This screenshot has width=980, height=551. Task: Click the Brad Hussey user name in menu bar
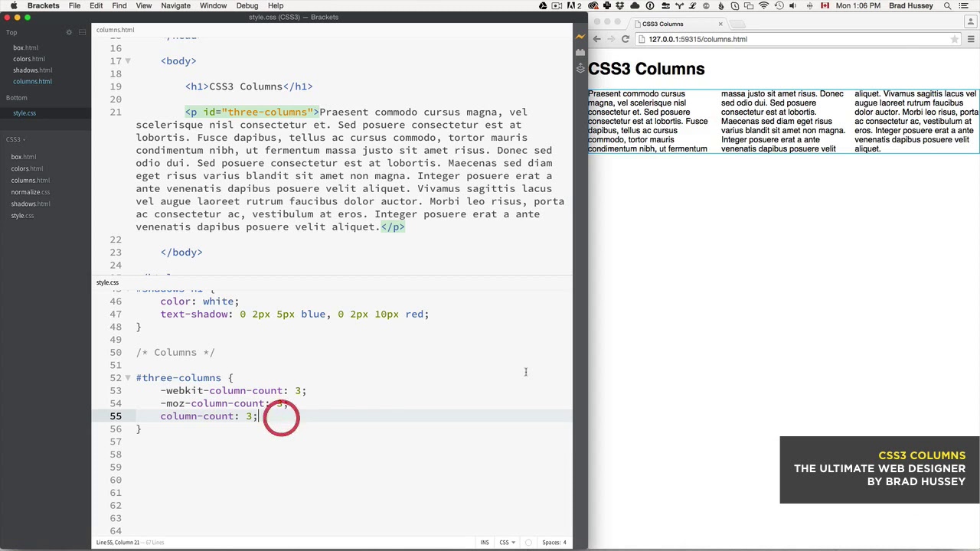click(911, 5)
